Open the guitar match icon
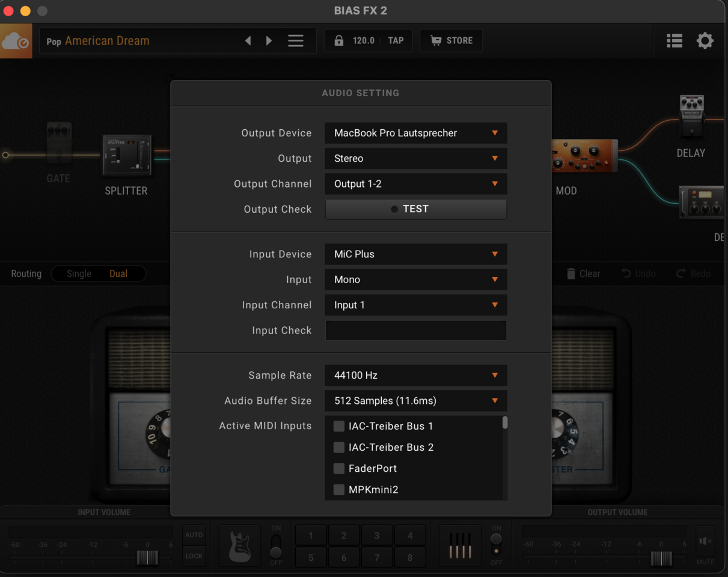The width and height of the screenshot is (728, 577). [239, 546]
